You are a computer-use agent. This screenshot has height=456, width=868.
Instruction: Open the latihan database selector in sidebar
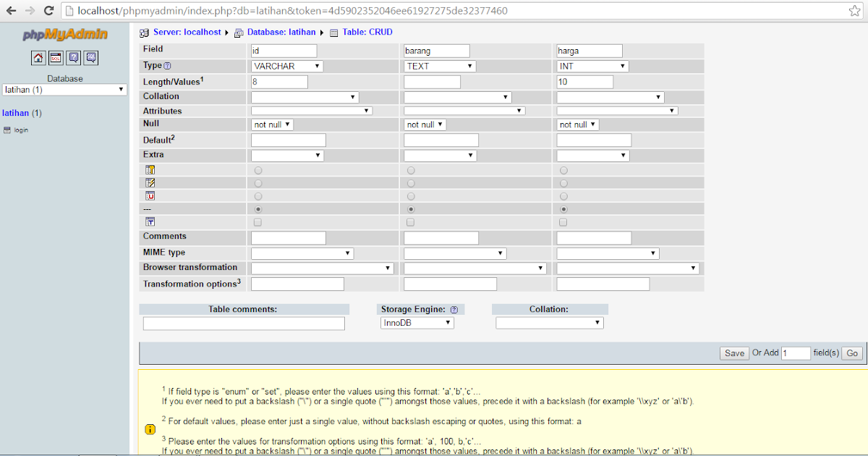tap(64, 90)
